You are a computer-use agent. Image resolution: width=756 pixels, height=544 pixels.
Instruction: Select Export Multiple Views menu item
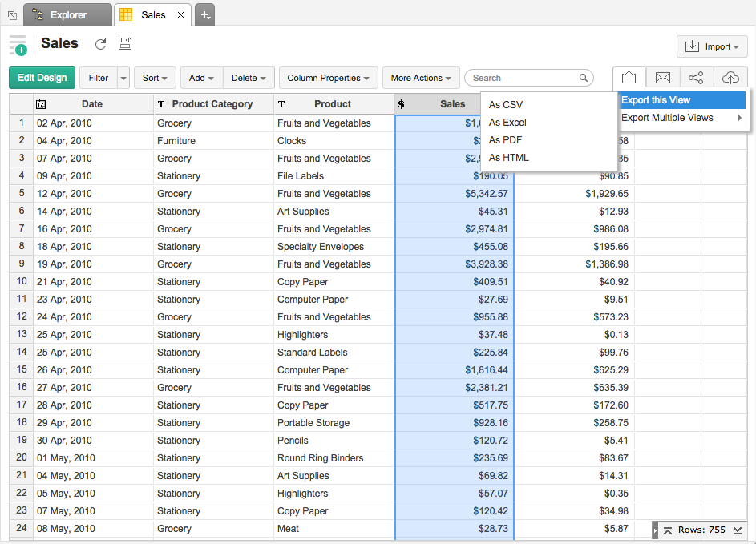pyautogui.click(x=667, y=118)
